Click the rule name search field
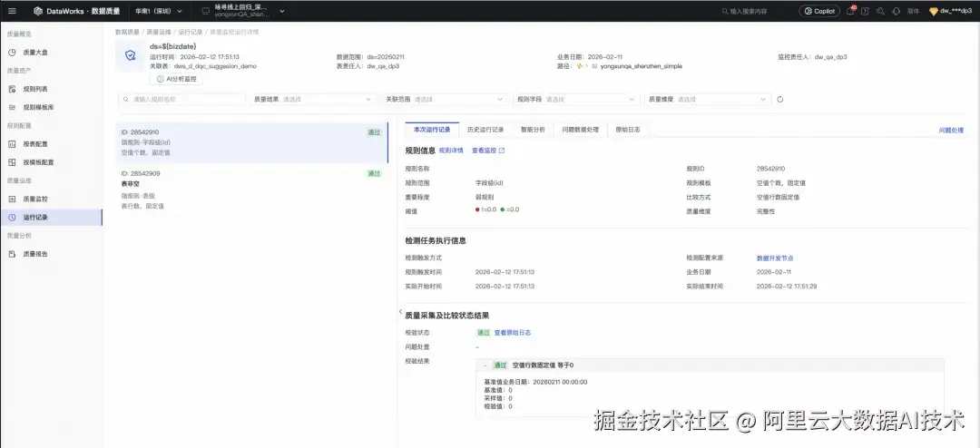The height and width of the screenshot is (448, 980). click(181, 100)
